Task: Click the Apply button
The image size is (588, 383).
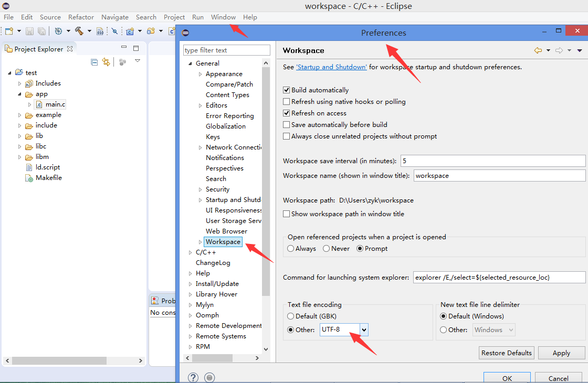Action: click(x=561, y=353)
